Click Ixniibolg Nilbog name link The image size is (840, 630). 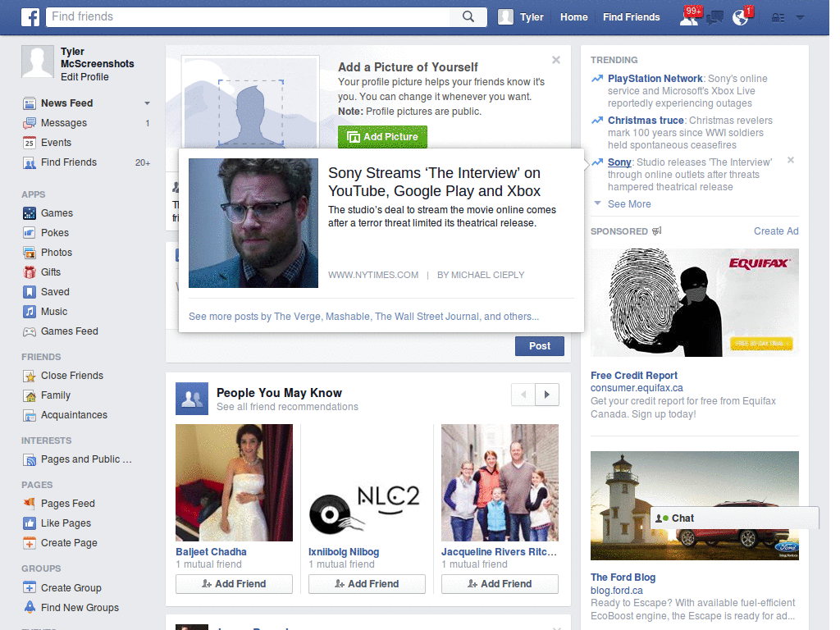(344, 552)
